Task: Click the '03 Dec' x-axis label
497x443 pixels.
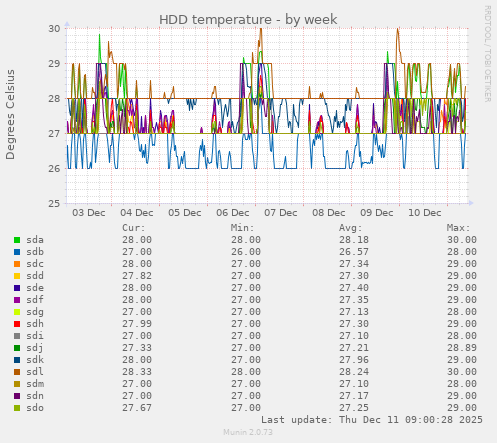Action: (x=89, y=213)
